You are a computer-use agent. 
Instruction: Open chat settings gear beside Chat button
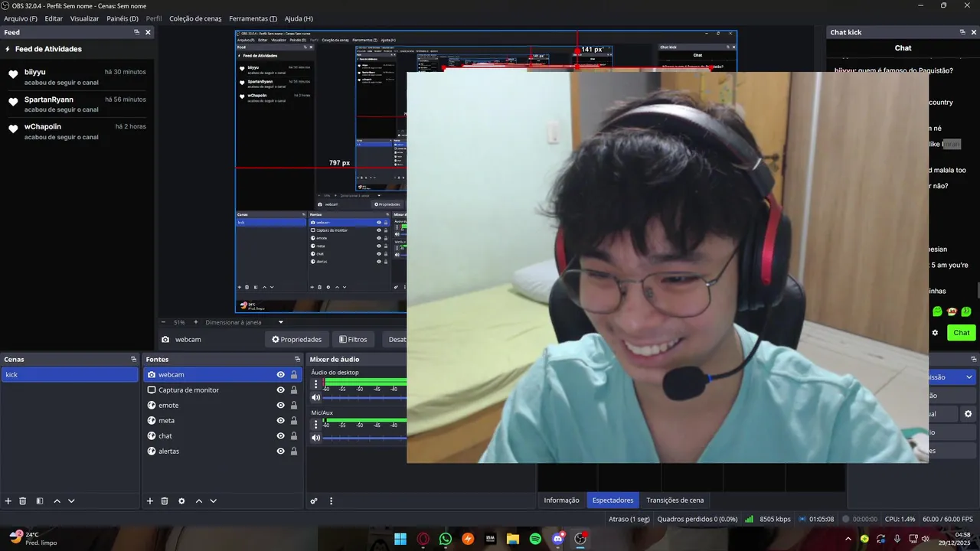click(x=935, y=333)
